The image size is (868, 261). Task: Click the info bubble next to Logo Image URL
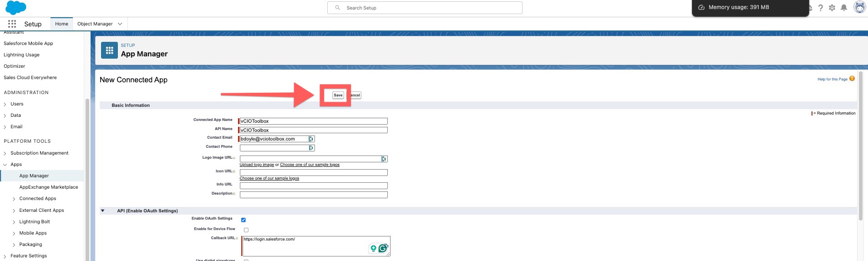[234, 158]
